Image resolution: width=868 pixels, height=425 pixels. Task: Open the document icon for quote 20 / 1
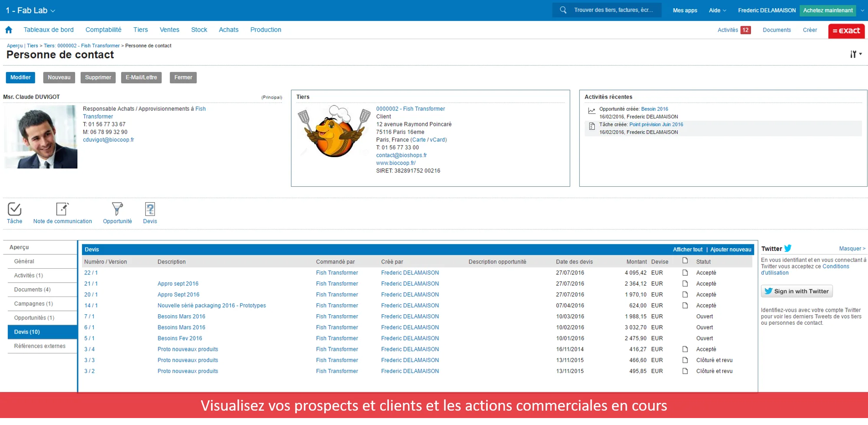click(685, 295)
